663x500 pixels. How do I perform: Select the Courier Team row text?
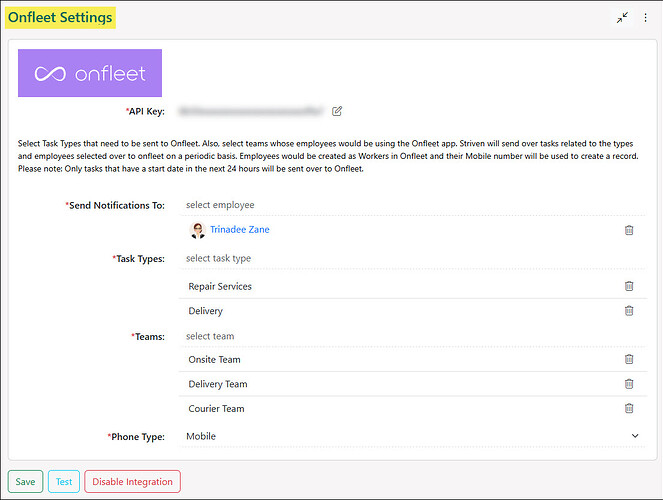(x=216, y=409)
